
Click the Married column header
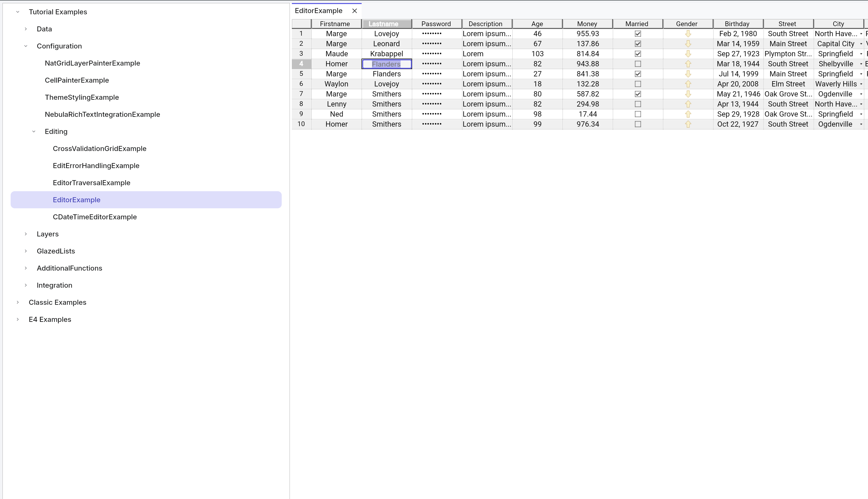coord(638,24)
